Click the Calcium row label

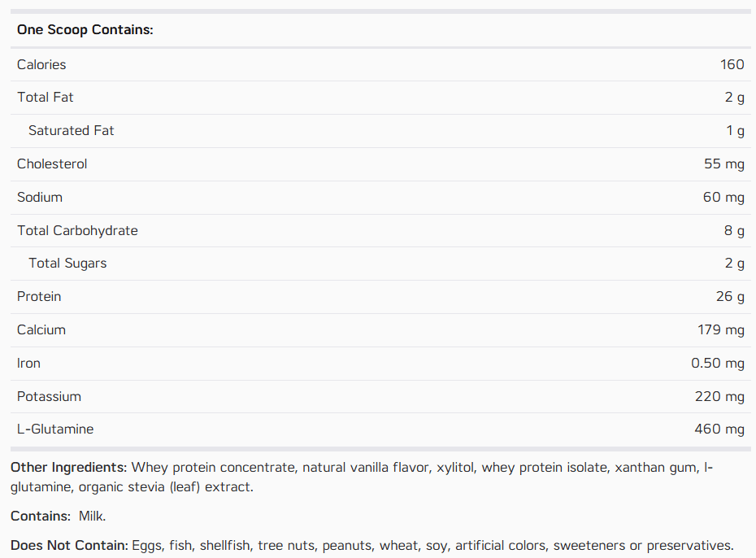[41, 330]
